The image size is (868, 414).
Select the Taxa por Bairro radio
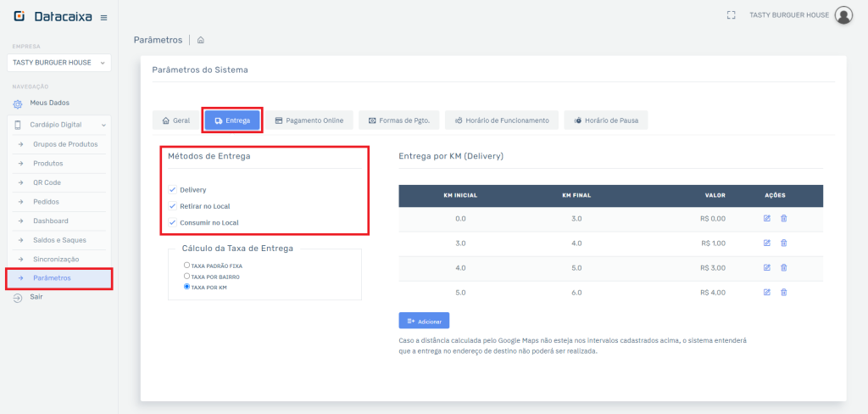[186, 276]
